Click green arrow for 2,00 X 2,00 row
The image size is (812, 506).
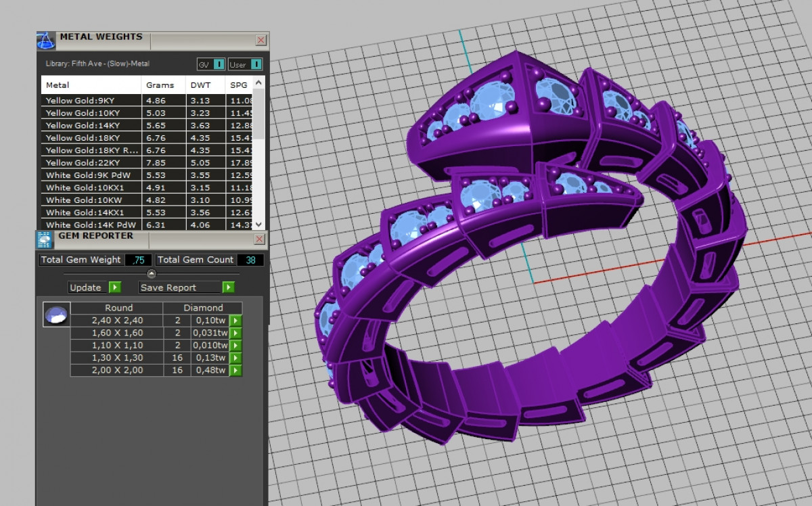(x=235, y=370)
